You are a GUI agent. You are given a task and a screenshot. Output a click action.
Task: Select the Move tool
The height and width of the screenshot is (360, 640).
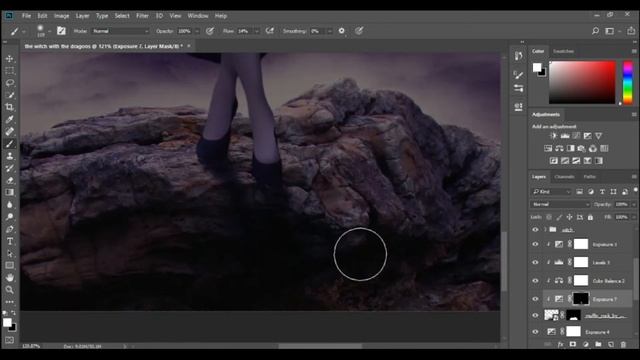tap(9, 59)
